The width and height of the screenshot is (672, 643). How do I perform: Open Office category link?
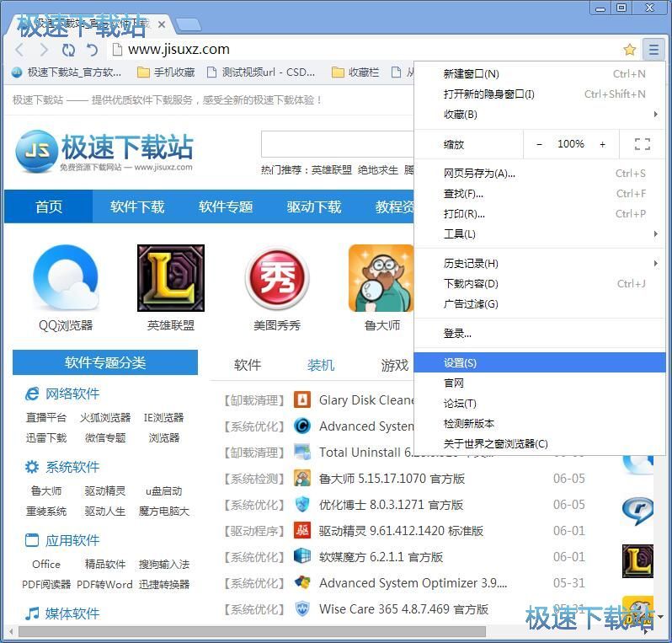click(x=46, y=564)
